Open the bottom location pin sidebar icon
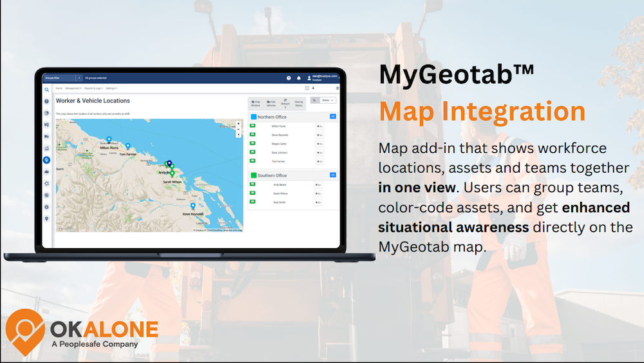Image resolution: width=644 pixels, height=363 pixels. 47,219
